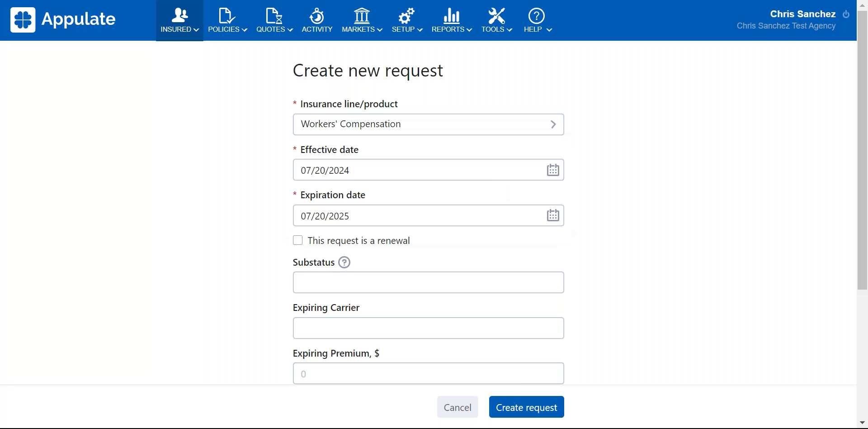Click the logout power icon

pyautogui.click(x=846, y=14)
